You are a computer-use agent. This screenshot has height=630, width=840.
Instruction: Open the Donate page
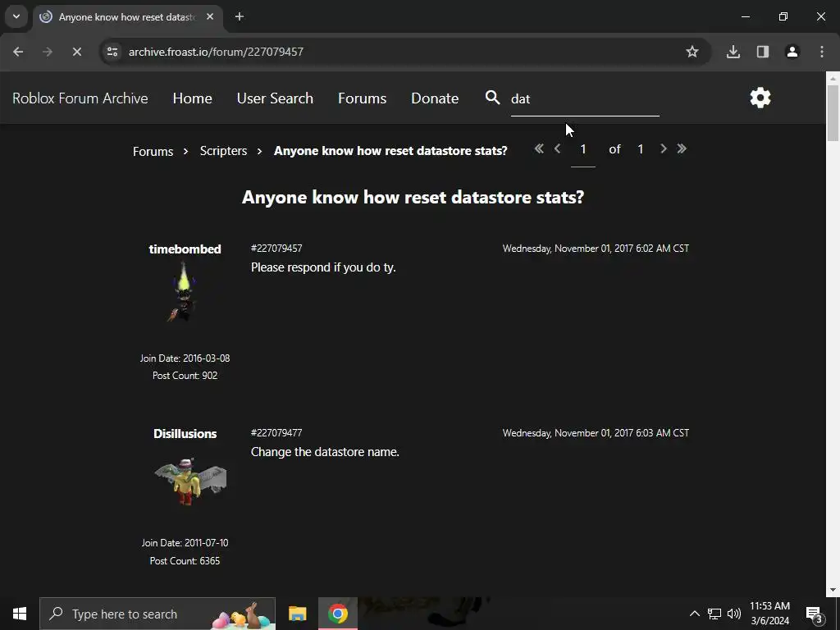435,98
